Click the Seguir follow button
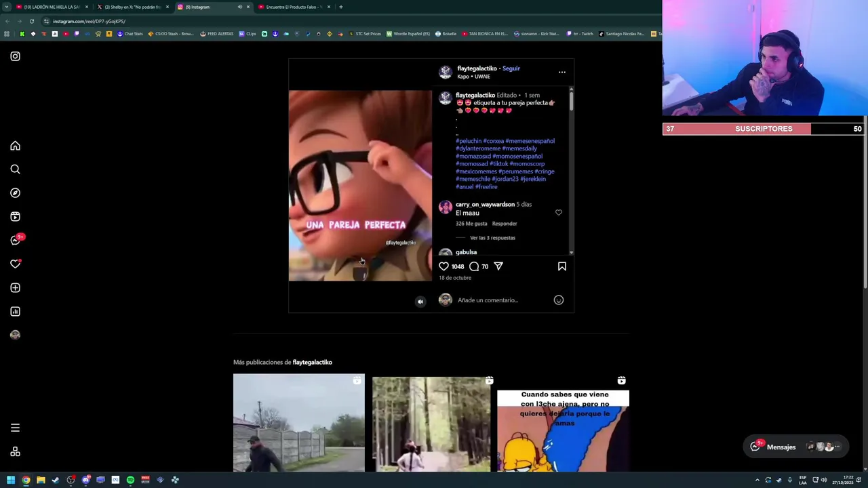The width and height of the screenshot is (868, 488). (511, 68)
